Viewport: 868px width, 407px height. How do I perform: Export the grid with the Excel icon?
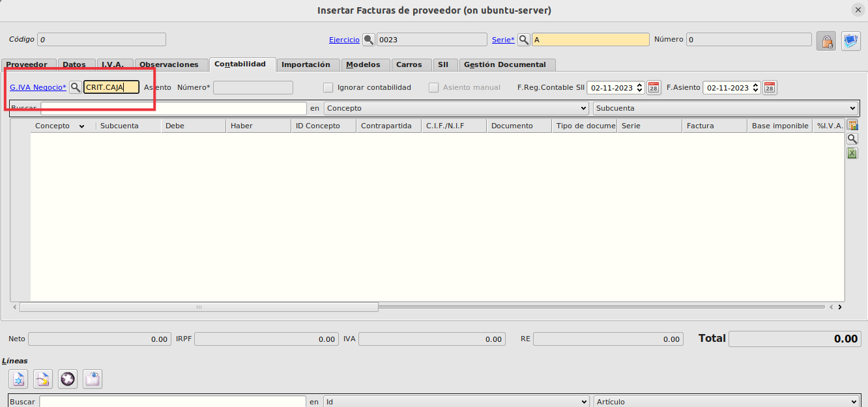[852, 154]
